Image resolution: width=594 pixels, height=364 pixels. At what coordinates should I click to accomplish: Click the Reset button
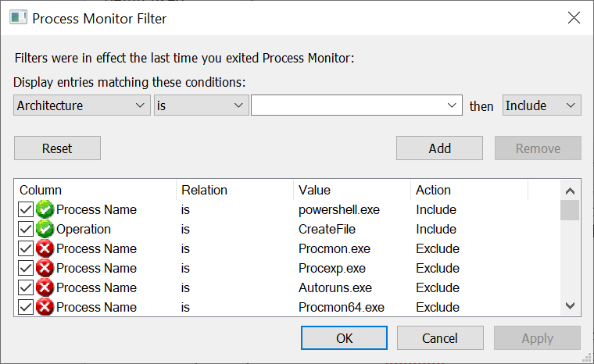[x=57, y=148]
